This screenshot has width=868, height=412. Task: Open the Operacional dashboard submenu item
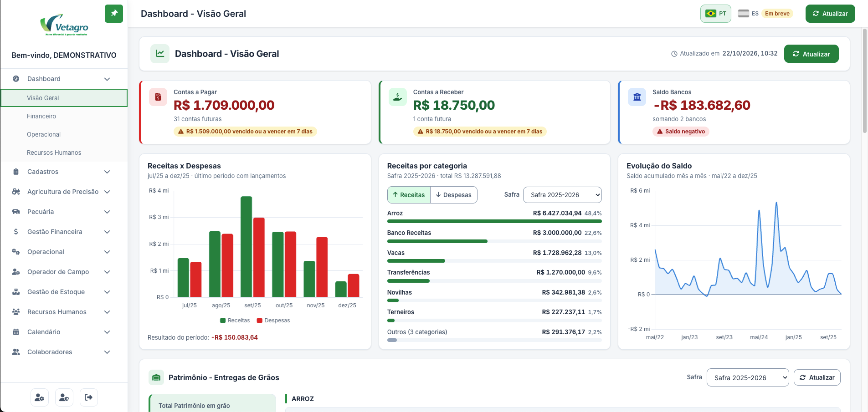pyautogui.click(x=64, y=134)
